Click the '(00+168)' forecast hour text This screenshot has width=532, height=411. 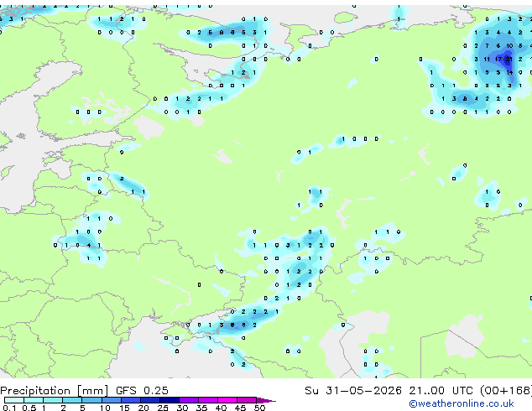pyautogui.click(x=506, y=391)
